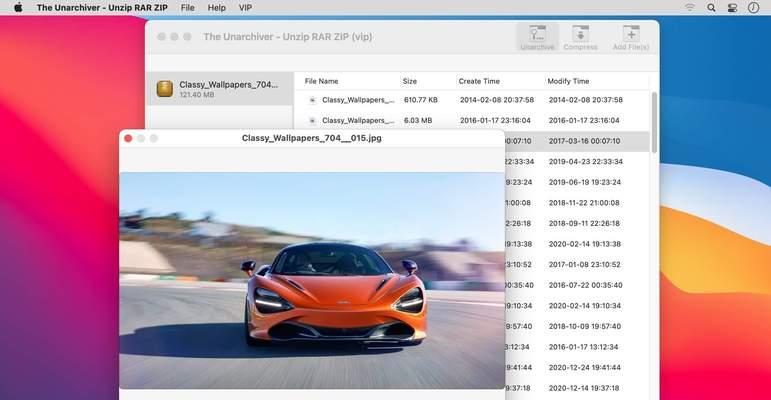Viewport: 771px width, 400px height.
Task: Click modify time 2016-07-22 00:35:40
Action: click(x=585, y=286)
